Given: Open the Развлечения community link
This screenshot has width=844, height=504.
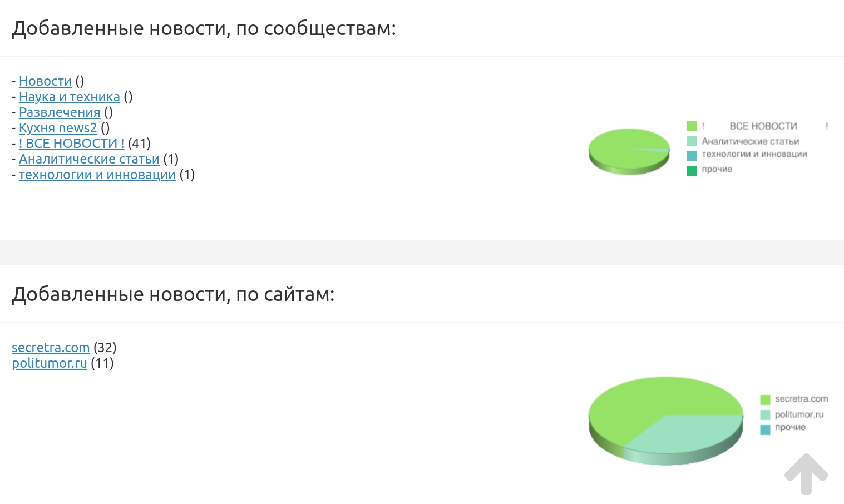Looking at the screenshot, I should [60, 112].
